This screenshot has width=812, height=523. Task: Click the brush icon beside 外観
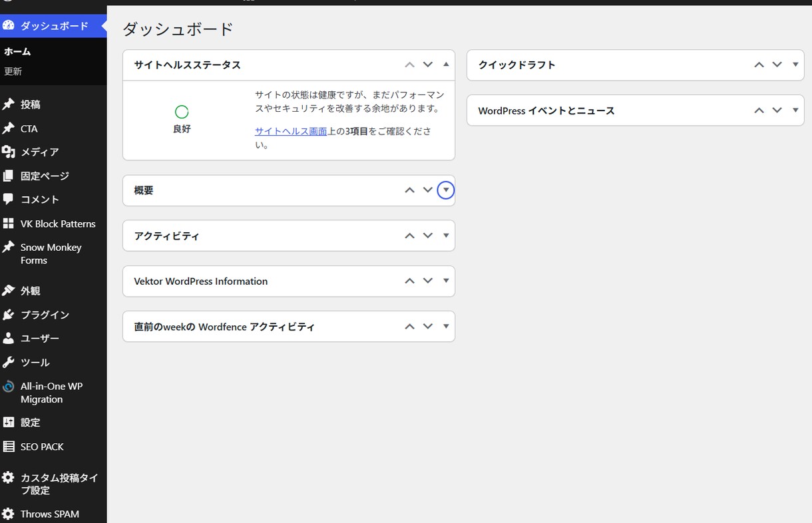(x=8, y=291)
